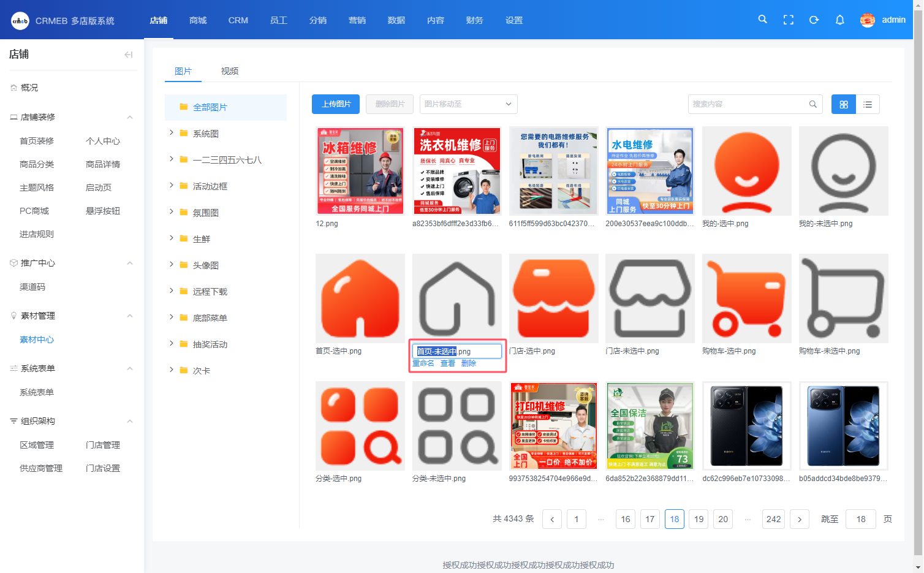This screenshot has height=573, width=924.
Task: Collapse the sidebar with the fold icon
Action: click(129, 55)
